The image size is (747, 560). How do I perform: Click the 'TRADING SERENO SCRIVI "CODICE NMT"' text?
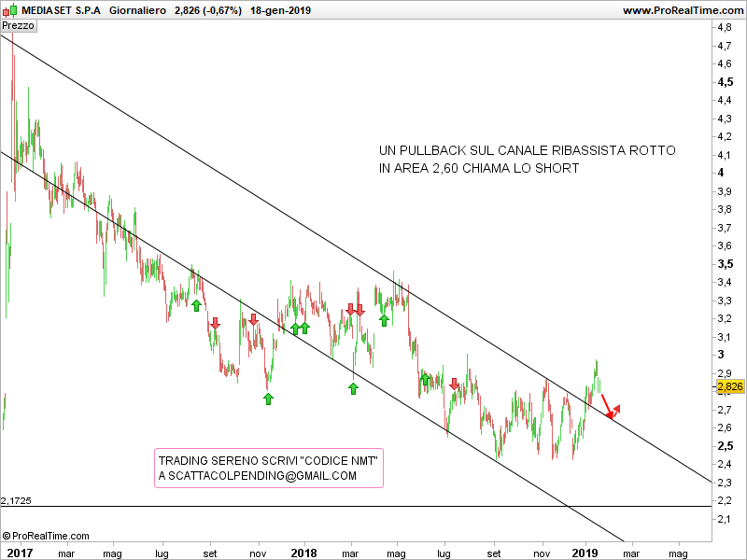pos(268,460)
